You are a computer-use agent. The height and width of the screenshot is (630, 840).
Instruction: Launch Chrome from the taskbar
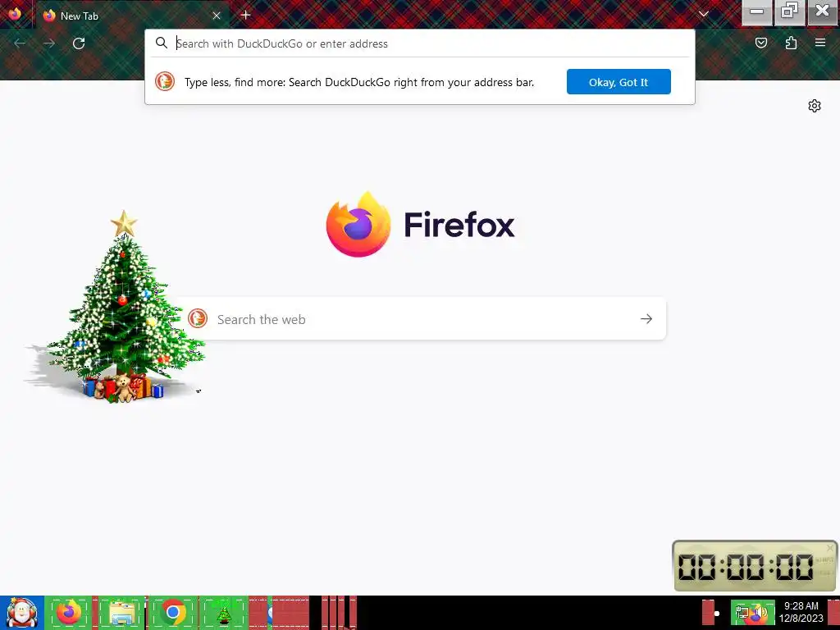pyautogui.click(x=172, y=613)
